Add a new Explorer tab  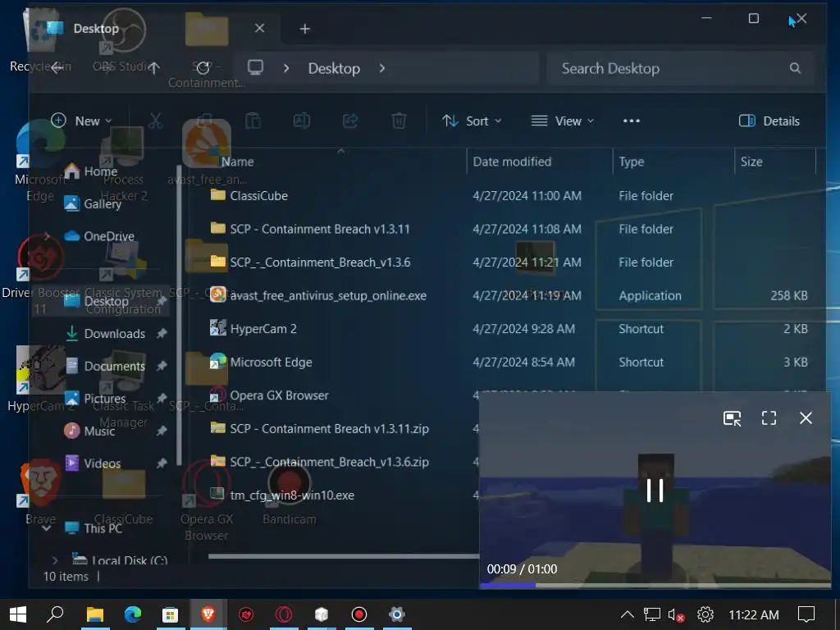click(x=305, y=29)
